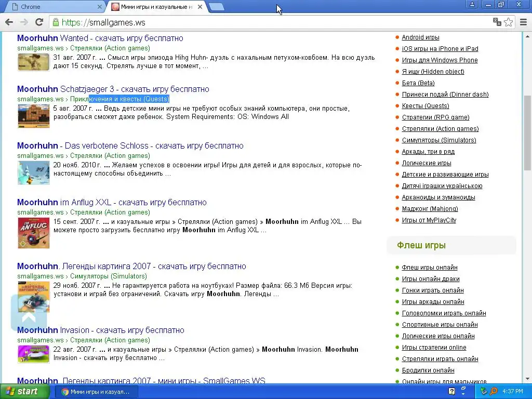This screenshot has width=532, height=399.
Task: Open Спортивные игры онлайн link
Action: [440, 324]
